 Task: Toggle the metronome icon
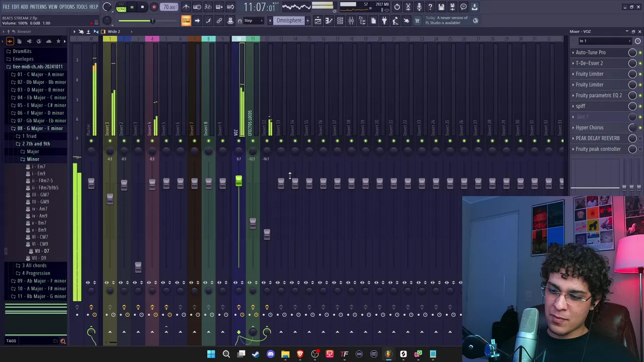(x=186, y=7)
